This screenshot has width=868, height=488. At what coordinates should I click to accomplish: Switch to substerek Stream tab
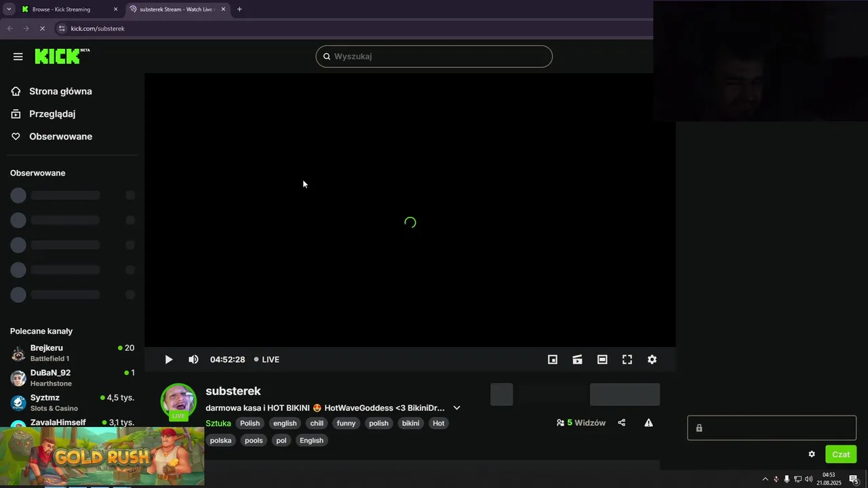point(178,9)
